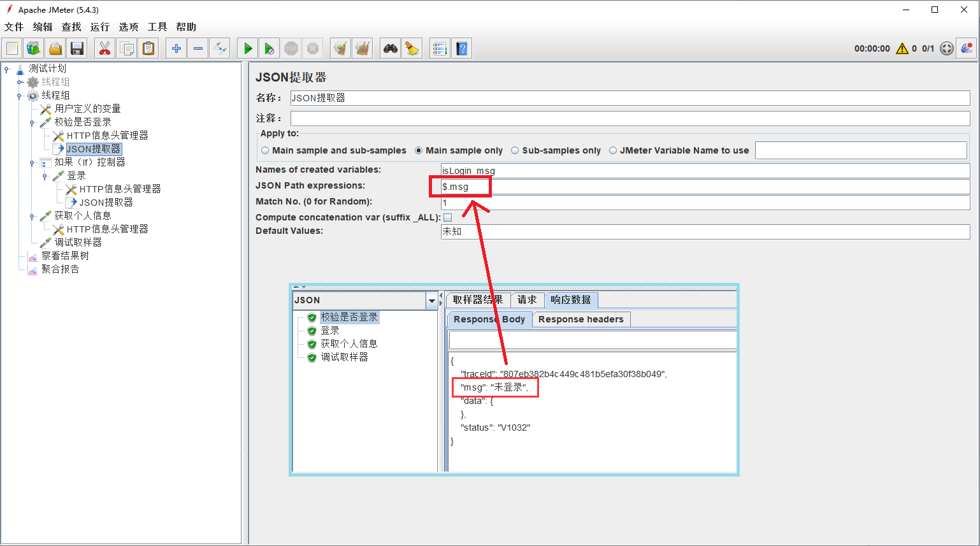Collapse the 如果（If）控制器 node
This screenshot has height=546, width=980.
point(32,162)
